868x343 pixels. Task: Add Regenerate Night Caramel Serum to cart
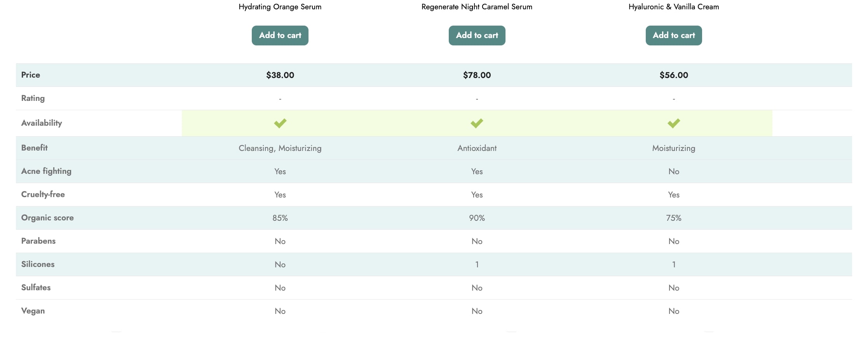pos(477,35)
